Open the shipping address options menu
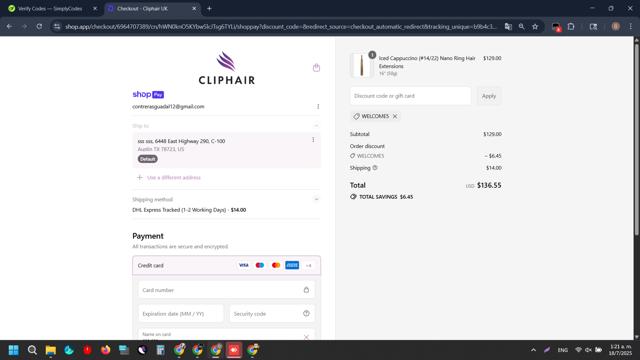This screenshot has height=360, width=640. point(313,140)
